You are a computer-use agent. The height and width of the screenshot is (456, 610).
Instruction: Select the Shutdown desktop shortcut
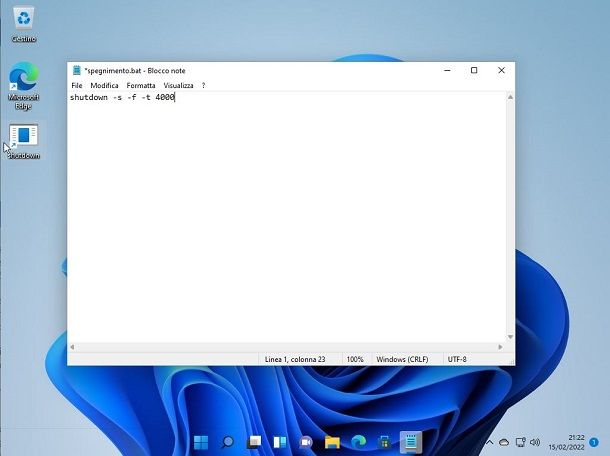click(24, 141)
